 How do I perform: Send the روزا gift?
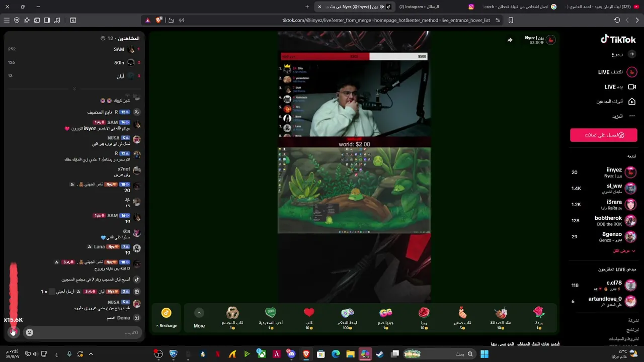(424, 318)
